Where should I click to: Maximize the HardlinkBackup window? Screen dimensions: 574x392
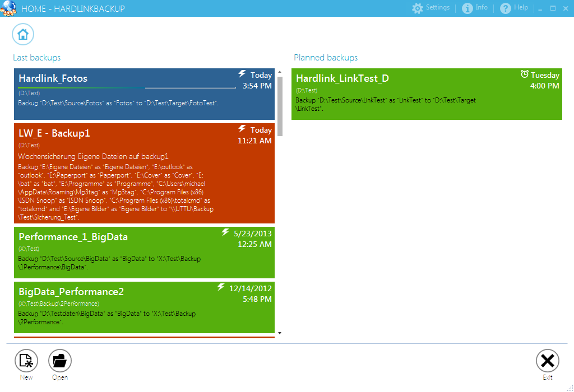pos(553,8)
